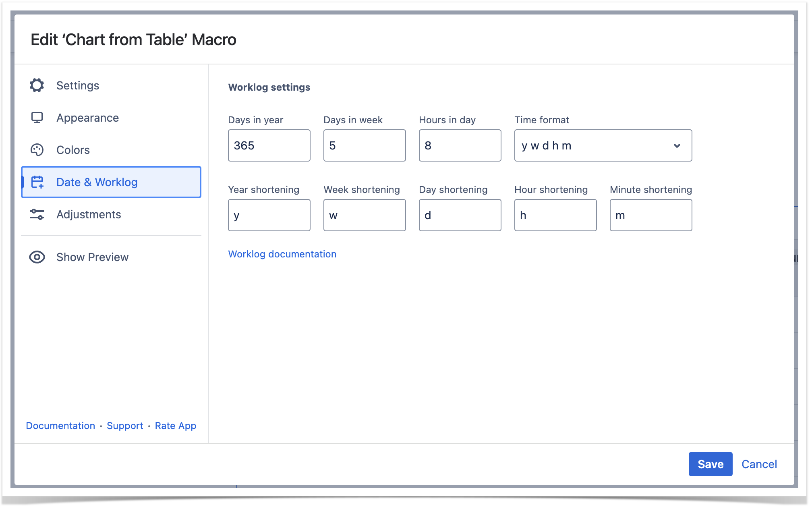The height and width of the screenshot is (508, 812).
Task: Click the Rate App link
Action: pyautogui.click(x=176, y=426)
